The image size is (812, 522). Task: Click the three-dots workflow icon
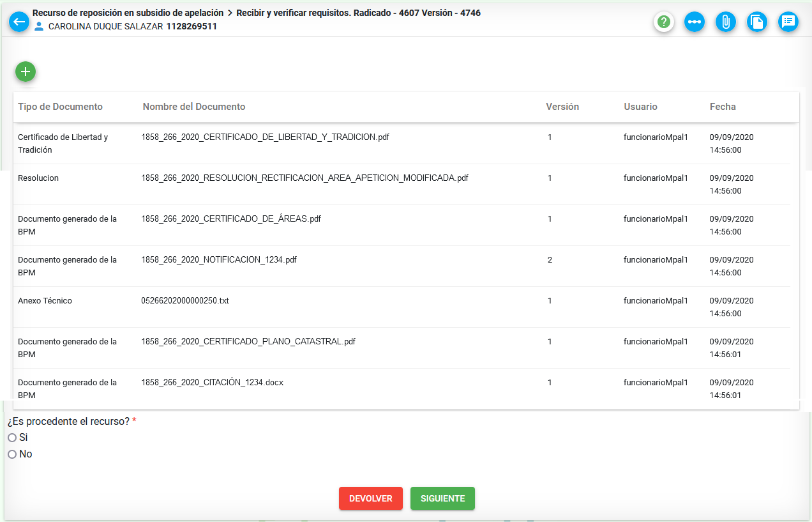pyautogui.click(x=695, y=22)
